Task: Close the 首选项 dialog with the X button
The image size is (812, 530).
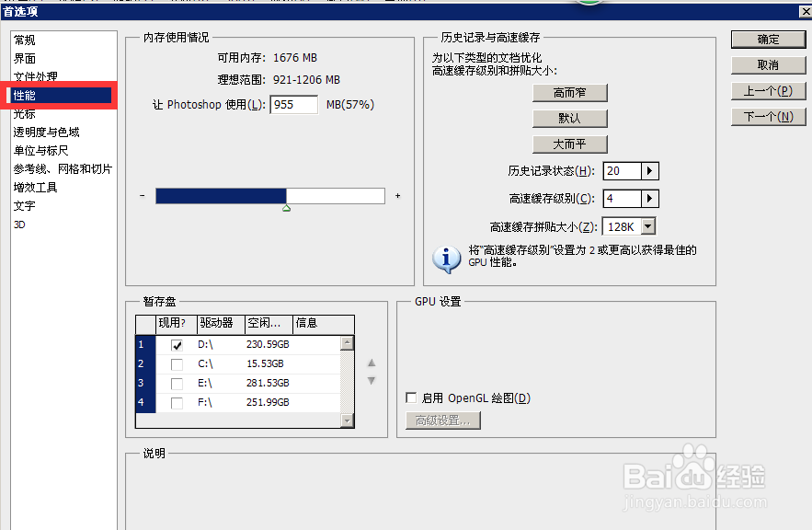Action: point(806,11)
